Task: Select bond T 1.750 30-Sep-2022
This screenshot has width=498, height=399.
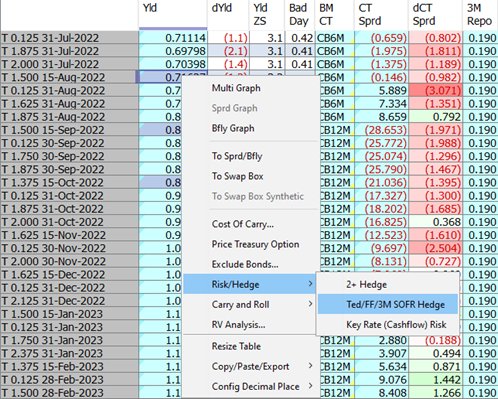Action: (69, 156)
